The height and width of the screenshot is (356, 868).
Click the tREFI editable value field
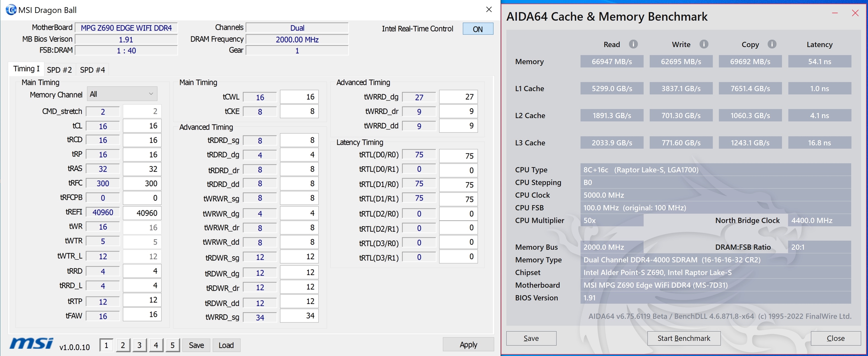142,213
